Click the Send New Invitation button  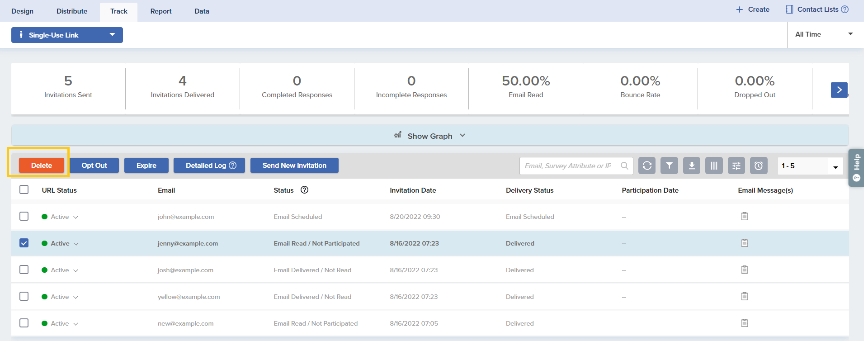pyautogui.click(x=294, y=166)
